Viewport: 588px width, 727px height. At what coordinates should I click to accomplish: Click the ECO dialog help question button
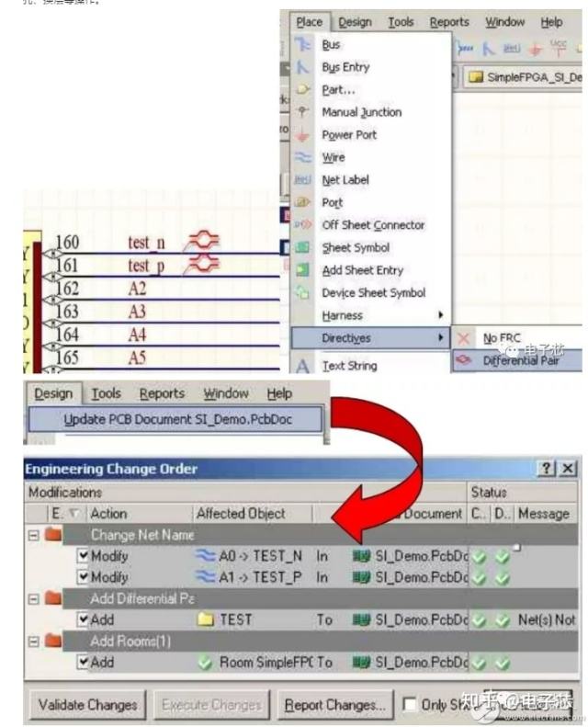tap(547, 469)
